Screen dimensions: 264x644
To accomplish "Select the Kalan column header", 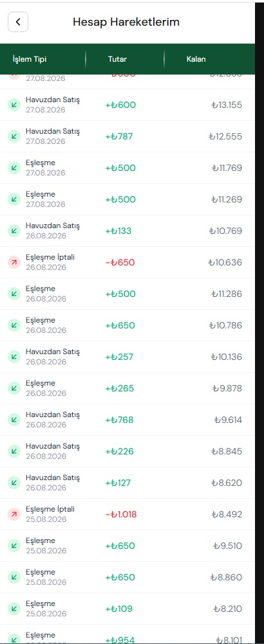I will coord(196,59).
